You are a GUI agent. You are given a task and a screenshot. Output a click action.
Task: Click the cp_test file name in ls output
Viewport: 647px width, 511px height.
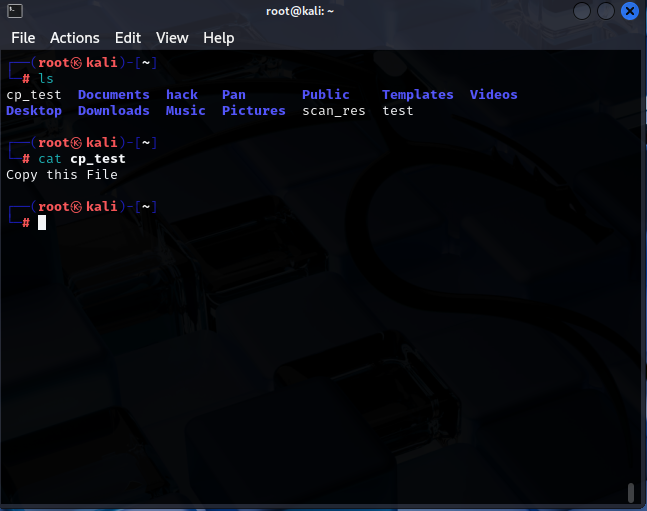pyautogui.click(x=34, y=95)
